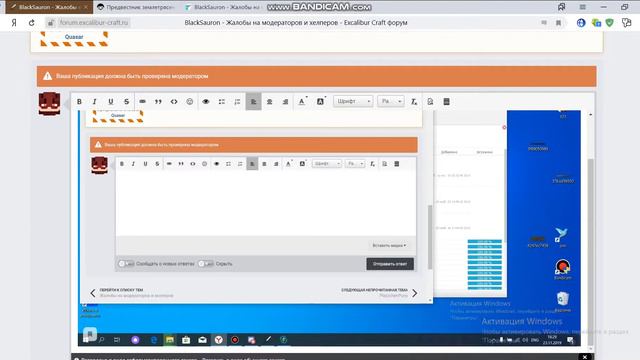640x360 pixels.
Task: Switch to the third BlackSauron browser tab
Action: [223, 7]
